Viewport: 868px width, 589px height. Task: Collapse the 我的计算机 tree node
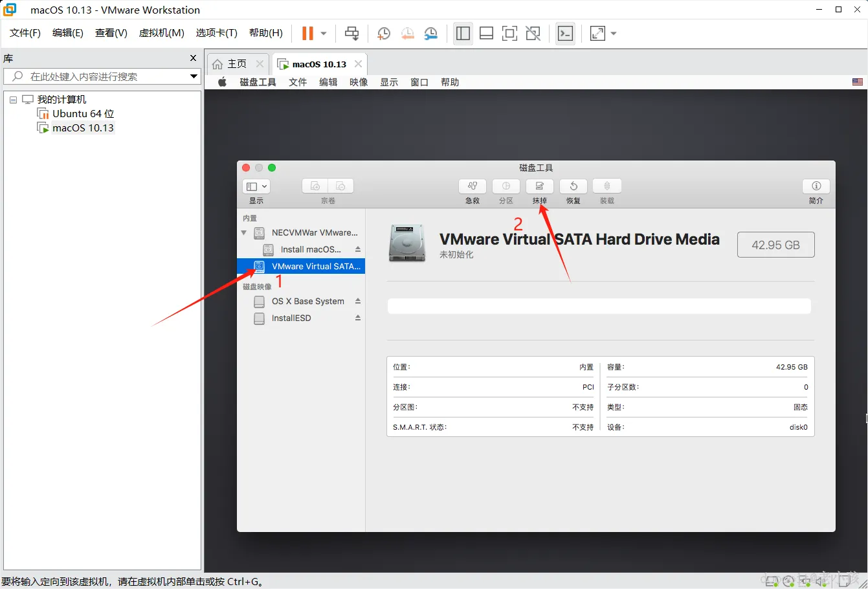click(13, 100)
